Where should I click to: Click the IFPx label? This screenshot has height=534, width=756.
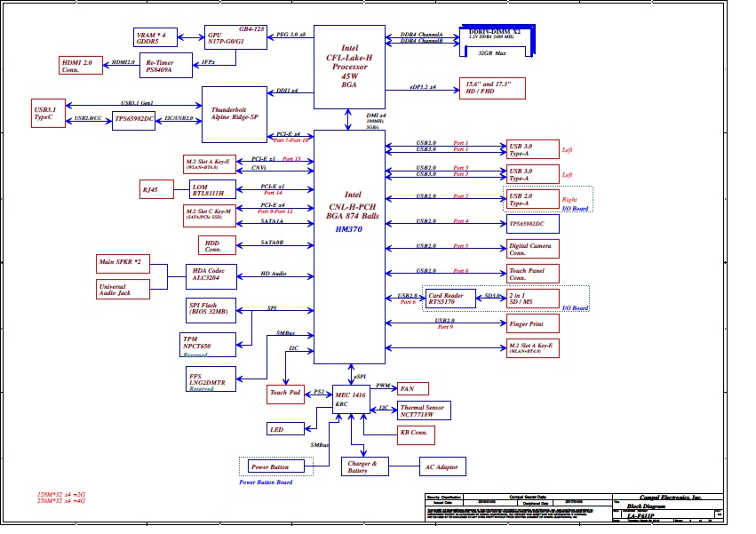point(208,61)
